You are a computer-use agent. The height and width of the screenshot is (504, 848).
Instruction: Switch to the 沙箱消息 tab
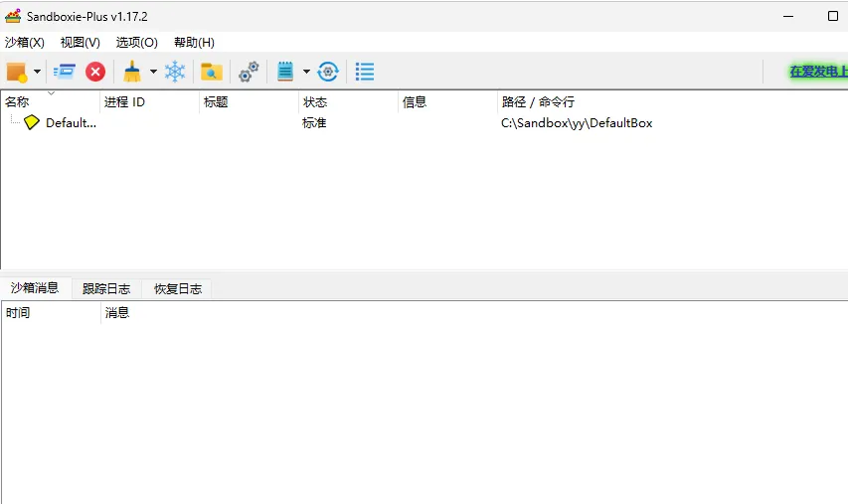(35, 287)
